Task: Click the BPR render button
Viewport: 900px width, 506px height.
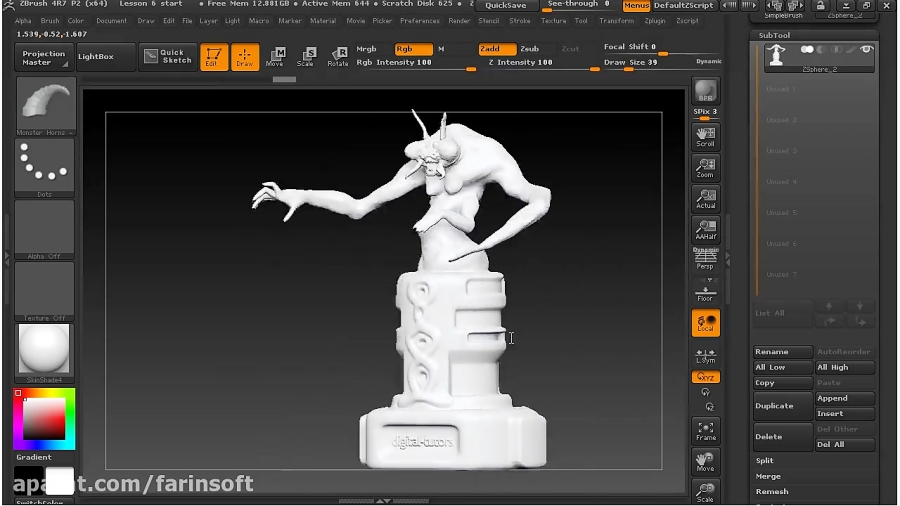Action: click(705, 91)
